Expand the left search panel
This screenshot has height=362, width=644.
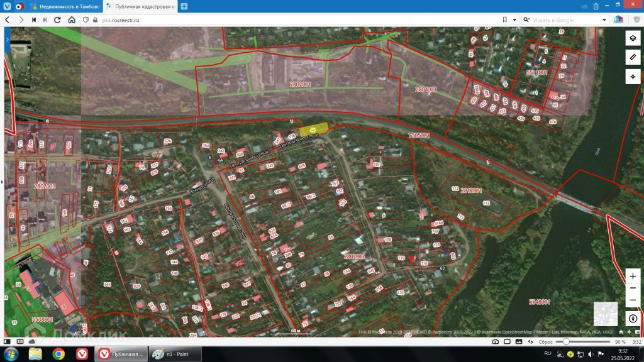(x=7, y=40)
